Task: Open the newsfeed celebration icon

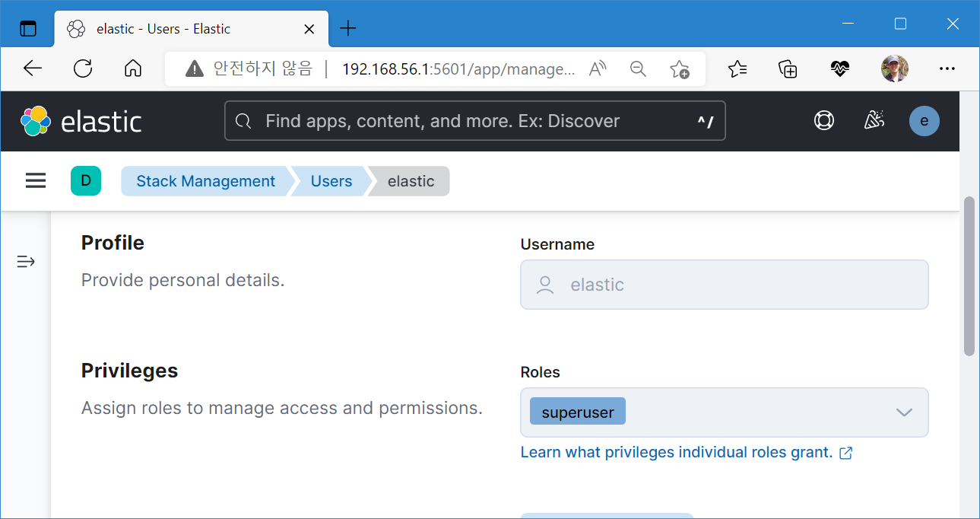Action: point(874,121)
